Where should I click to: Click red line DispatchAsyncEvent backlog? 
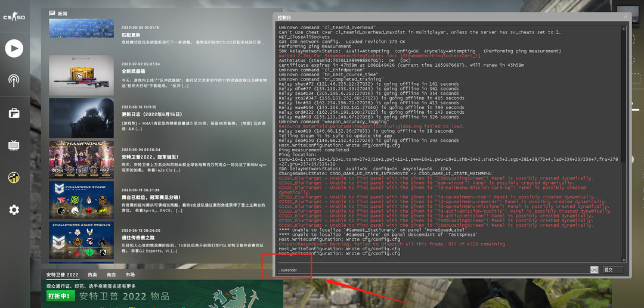[392, 244]
